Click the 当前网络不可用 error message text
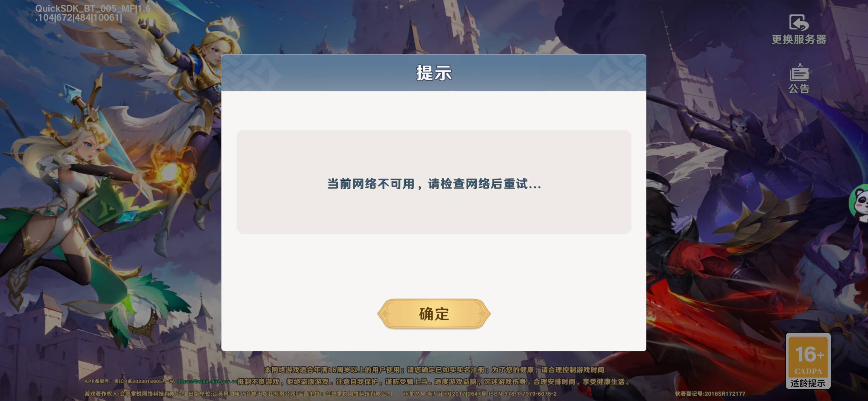 434,184
